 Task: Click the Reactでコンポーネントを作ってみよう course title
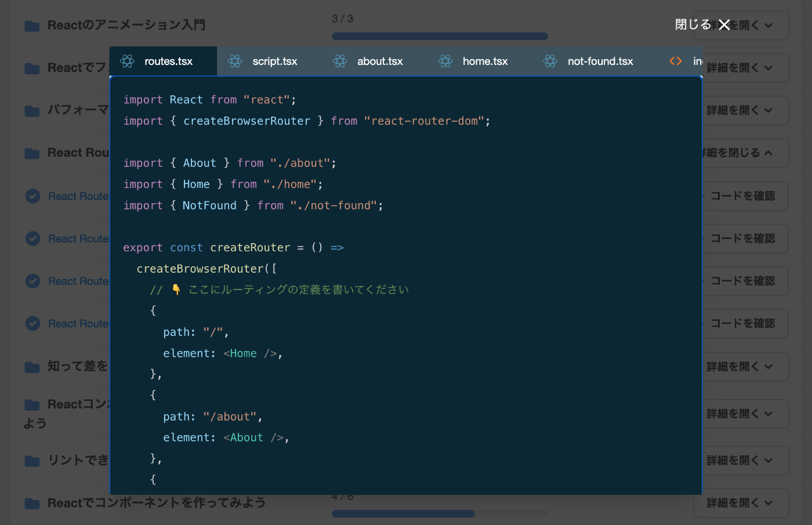[x=157, y=503]
